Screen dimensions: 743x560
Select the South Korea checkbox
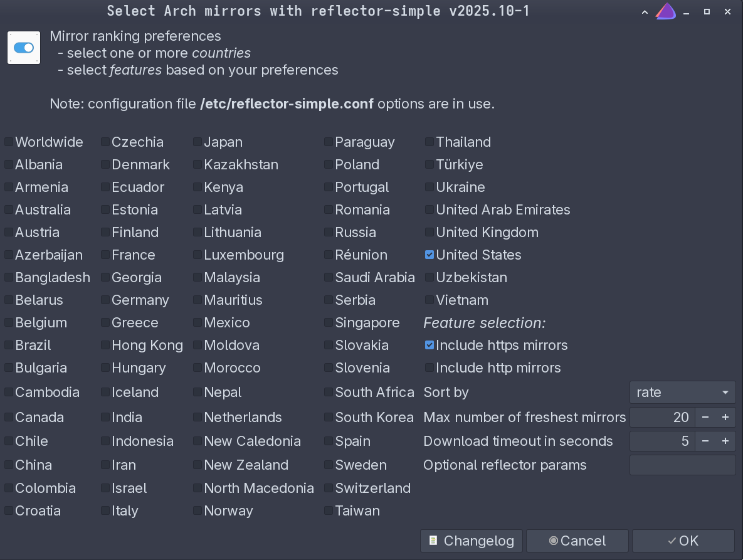point(329,418)
